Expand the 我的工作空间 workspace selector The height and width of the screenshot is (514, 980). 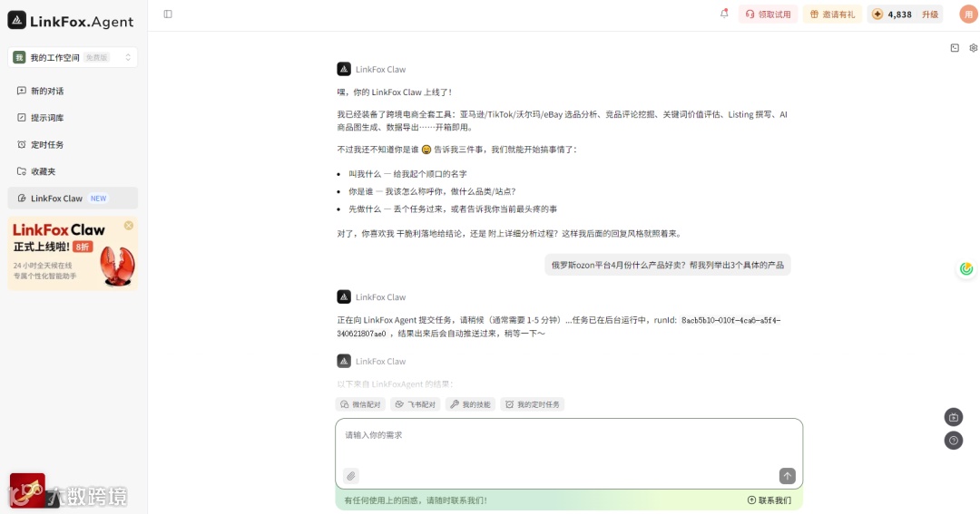point(73,57)
